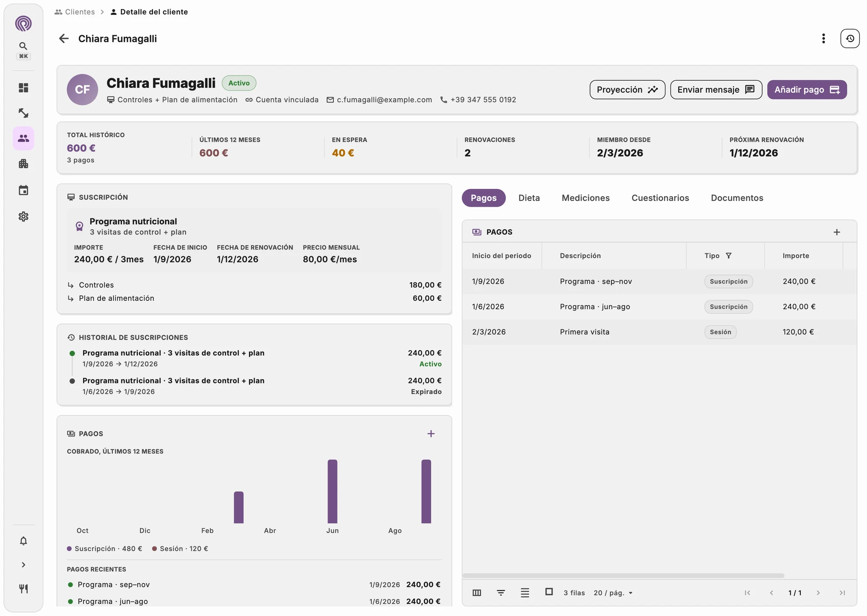Click the purple Suscripción legend dot

(x=69, y=548)
